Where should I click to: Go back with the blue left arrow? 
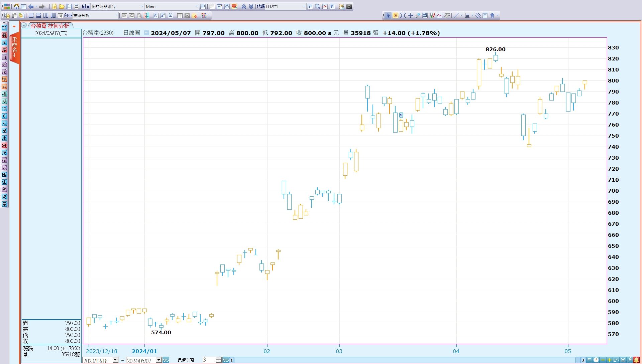[31, 6]
